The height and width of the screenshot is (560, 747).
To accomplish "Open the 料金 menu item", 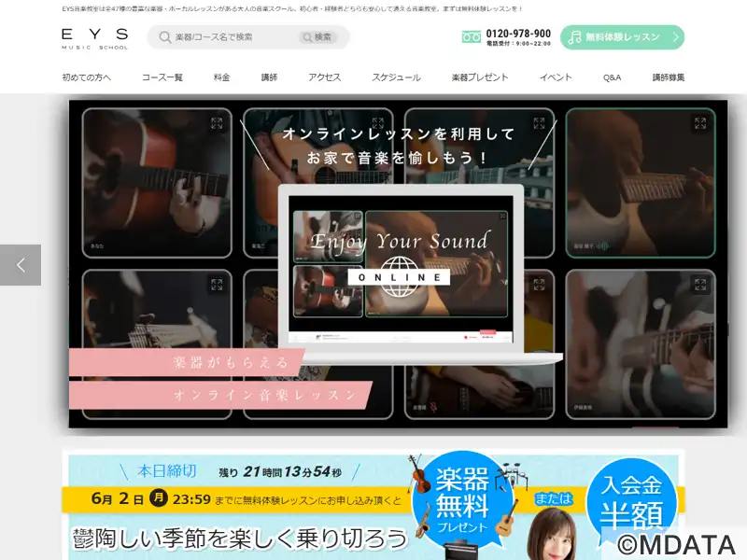I will 221,77.
